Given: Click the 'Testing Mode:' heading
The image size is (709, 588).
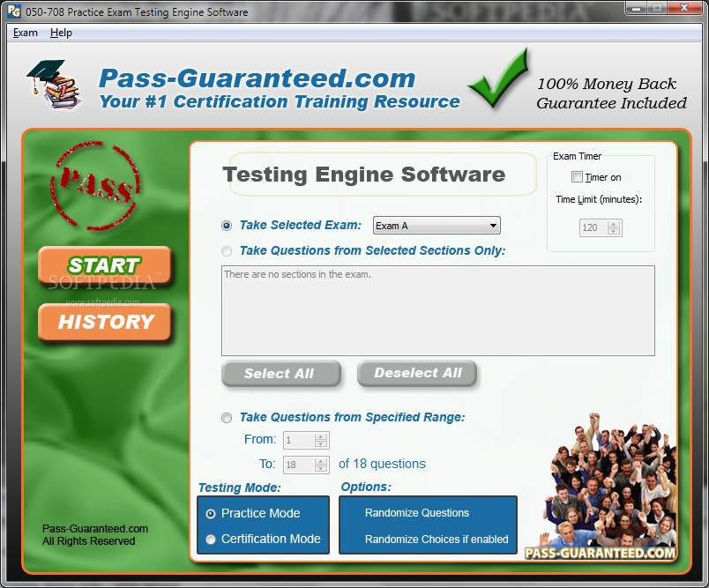Looking at the screenshot, I should tap(240, 488).
